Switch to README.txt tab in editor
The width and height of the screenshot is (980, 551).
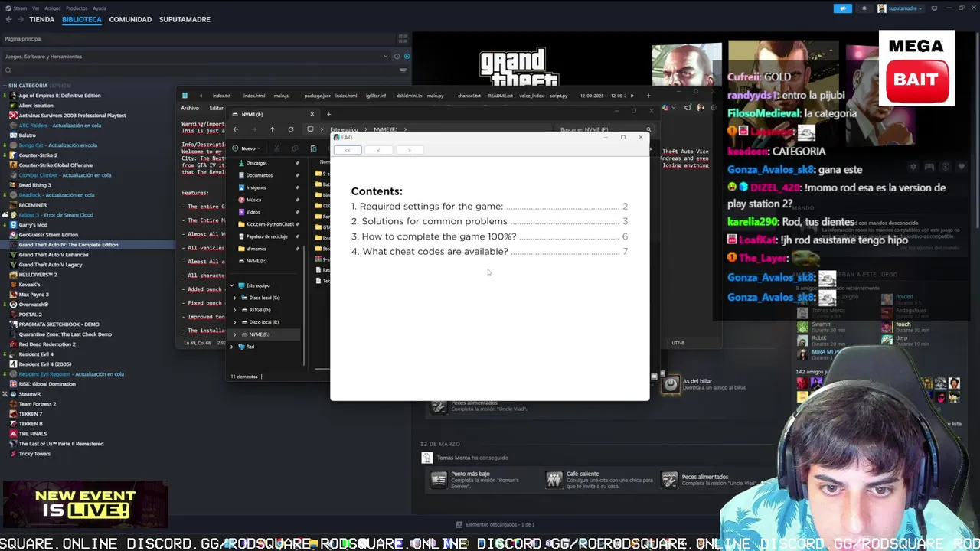click(x=500, y=96)
